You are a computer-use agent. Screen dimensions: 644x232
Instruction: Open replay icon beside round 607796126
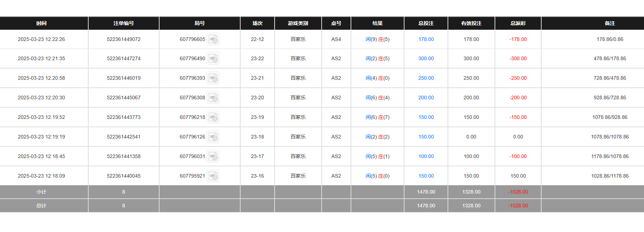click(213, 137)
